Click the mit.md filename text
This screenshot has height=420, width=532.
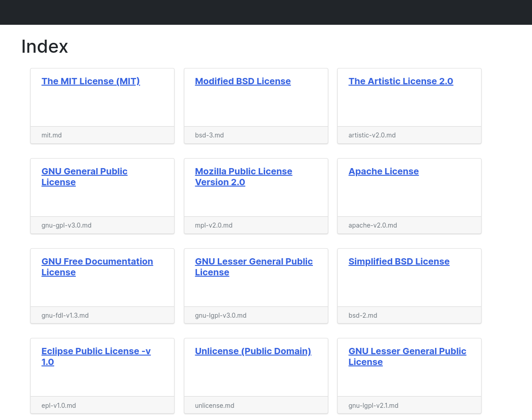pos(51,135)
